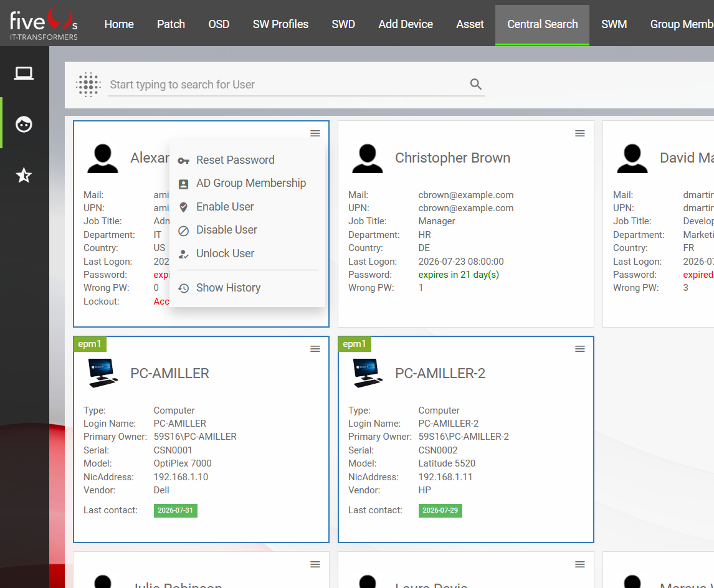Click the IP address 192.168.1.11

coord(445,477)
